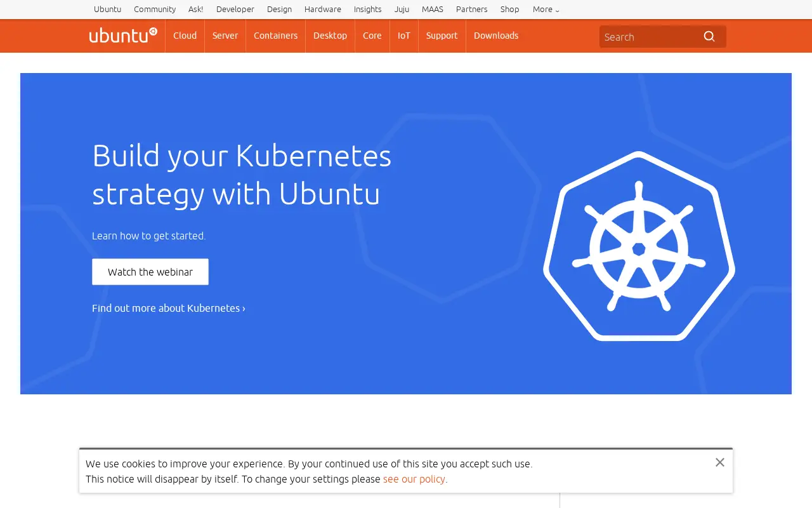Expand the More dropdown in top bar
Image resolution: width=812 pixels, height=508 pixels.
click(546, 10)
